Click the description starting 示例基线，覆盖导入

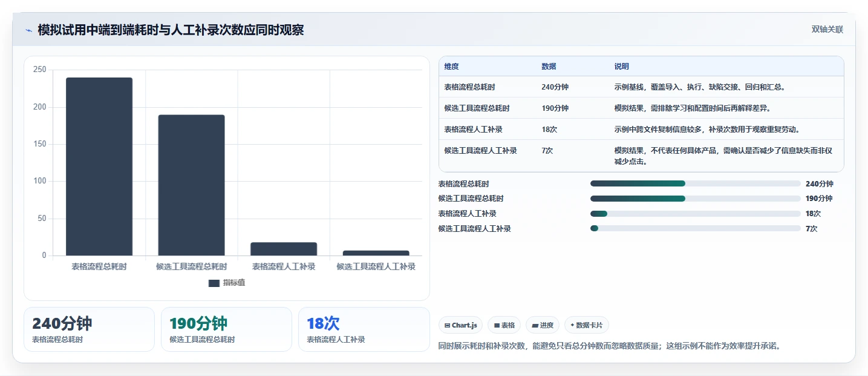(x=700, y=87)
